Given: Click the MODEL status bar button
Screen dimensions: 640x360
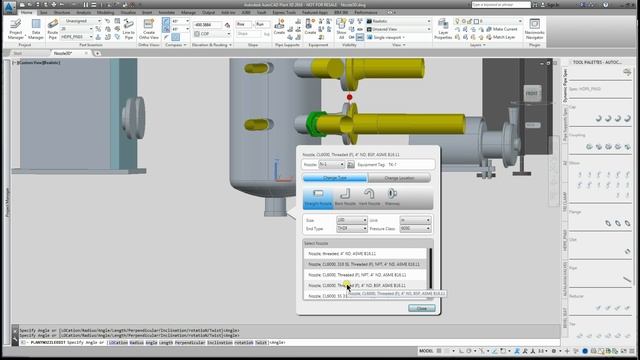Looking at the screenshot, I should pos(426,351).
